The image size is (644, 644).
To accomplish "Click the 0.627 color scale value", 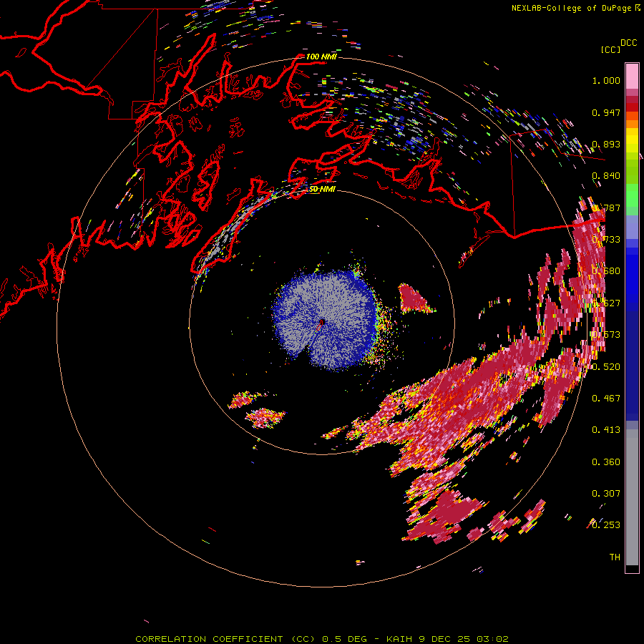I will click(606, 303).
